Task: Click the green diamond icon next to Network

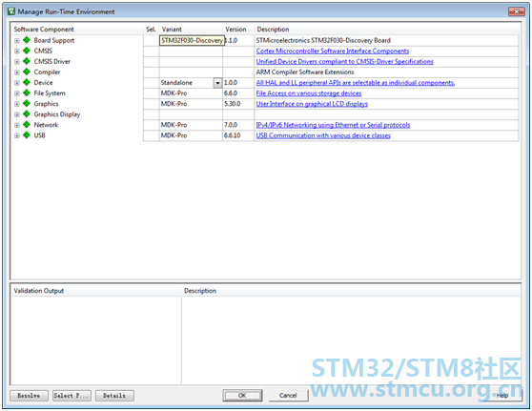Action: tap(27, 125)
